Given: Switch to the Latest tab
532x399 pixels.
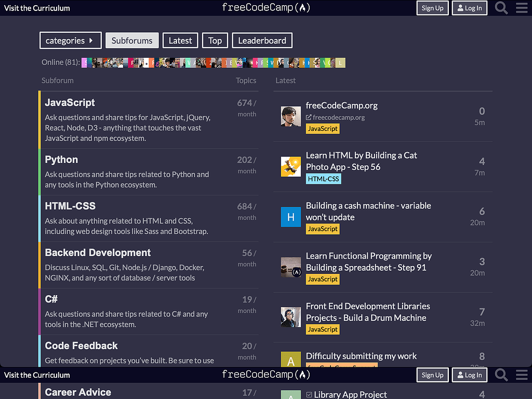Looking at the screenshot, I should [x=180, y=40].
